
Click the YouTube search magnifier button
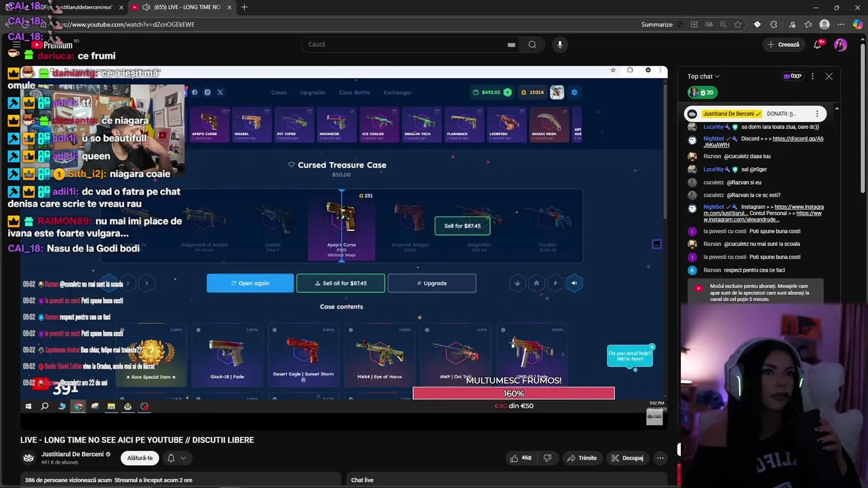point(532,45)
